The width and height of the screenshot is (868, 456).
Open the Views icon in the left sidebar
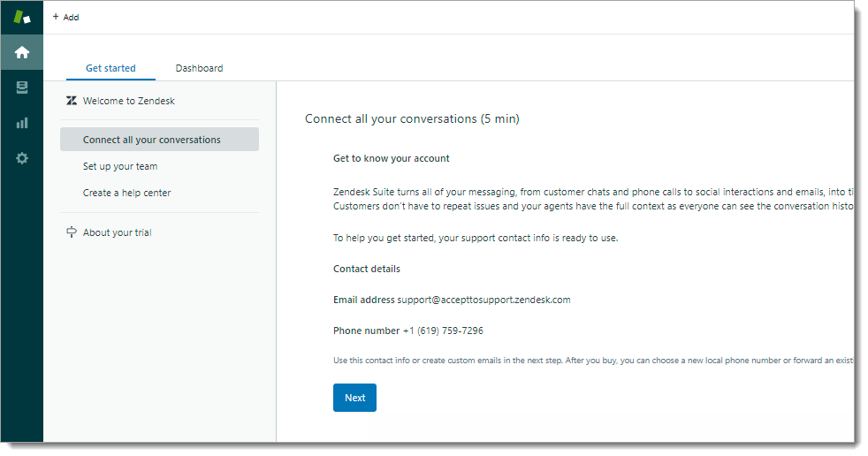[22, 87]
